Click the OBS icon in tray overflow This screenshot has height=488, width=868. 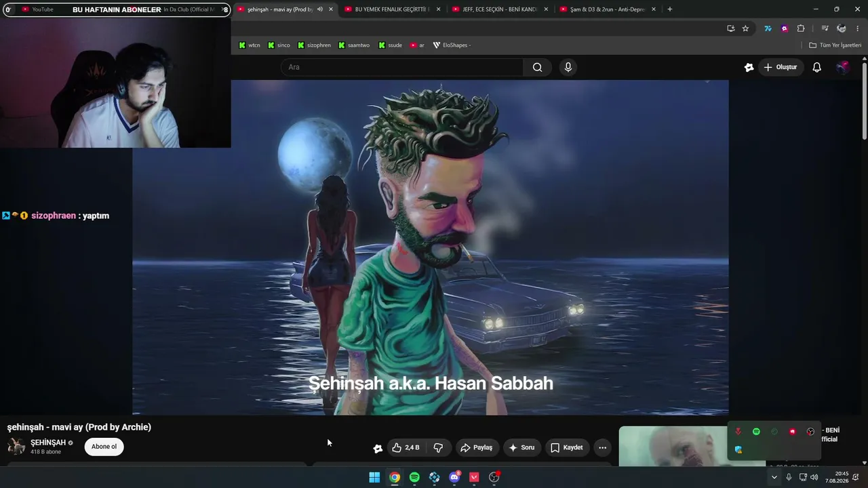pyautogui.click(x=810, y=432)
